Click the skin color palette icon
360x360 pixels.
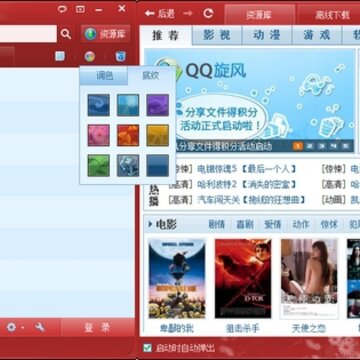coord(90,56)
